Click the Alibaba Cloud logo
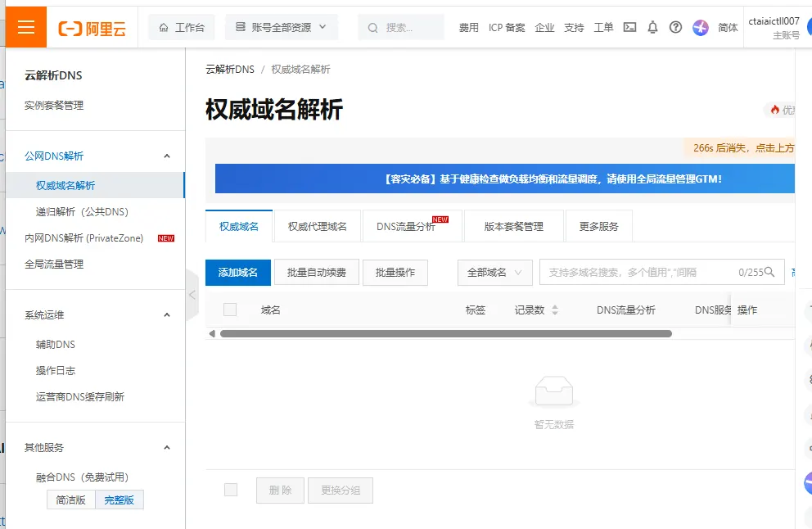The width and height of the screenshot is (812, 529). point(92,28)
